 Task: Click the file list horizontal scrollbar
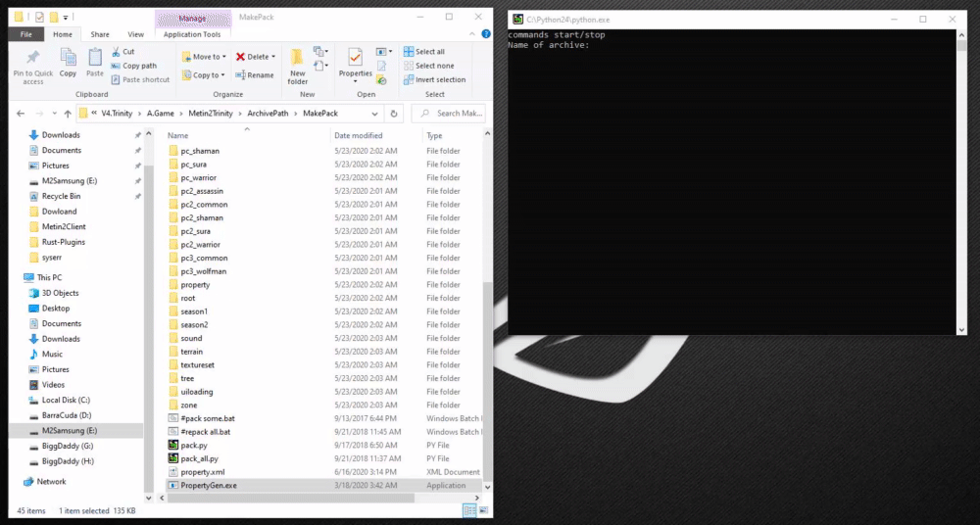click(x=291, y=499)
